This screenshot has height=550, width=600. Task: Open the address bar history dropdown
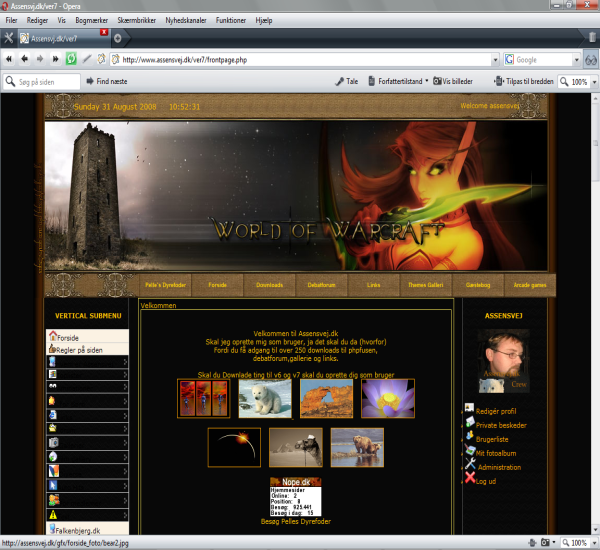(495, 60)
